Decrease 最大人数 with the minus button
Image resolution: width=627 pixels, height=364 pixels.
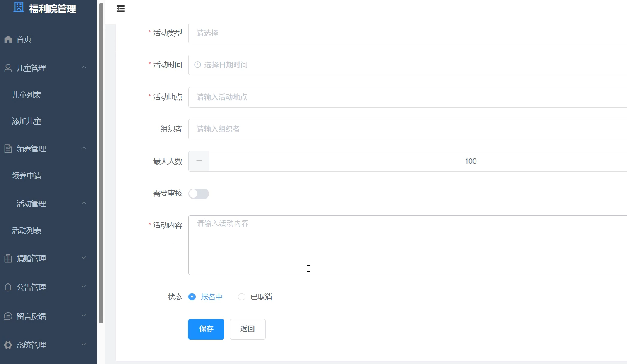199,161
